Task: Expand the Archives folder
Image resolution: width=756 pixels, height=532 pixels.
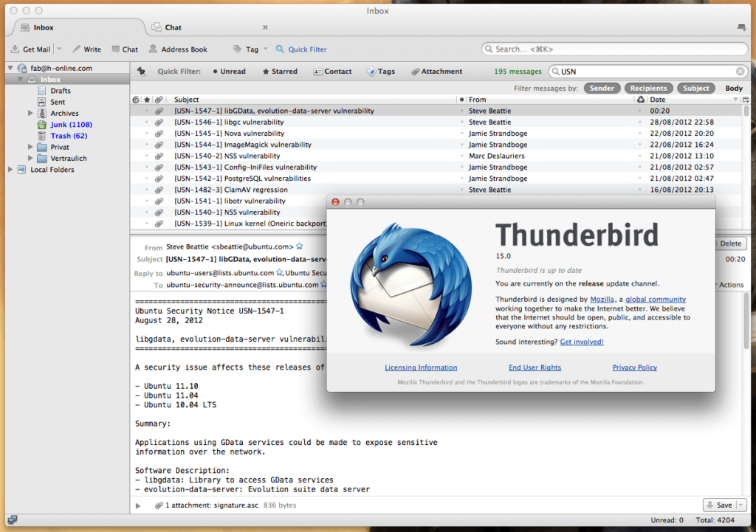Action: click(31, 113)
